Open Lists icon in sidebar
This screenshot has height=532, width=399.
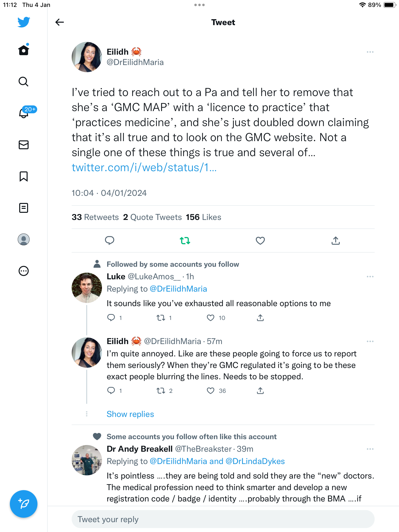24,208
